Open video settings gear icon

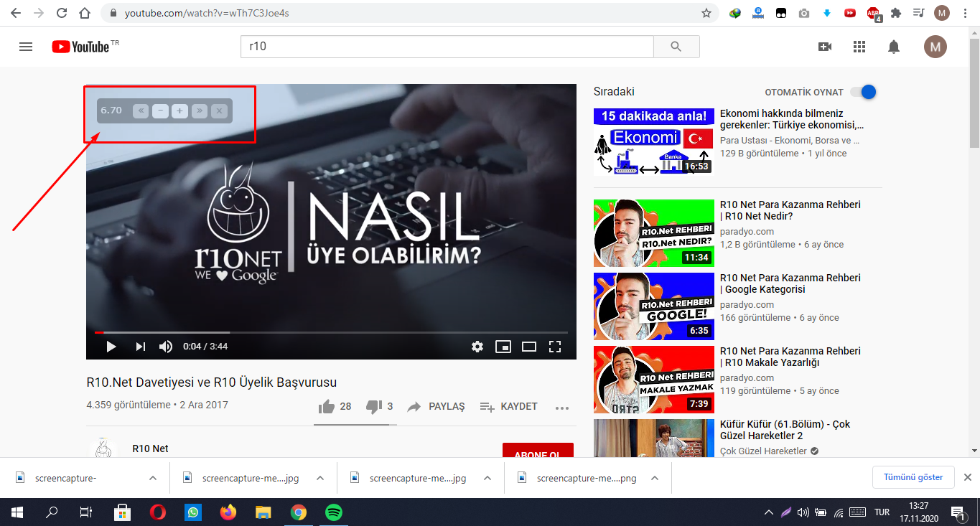click(477, 347)
